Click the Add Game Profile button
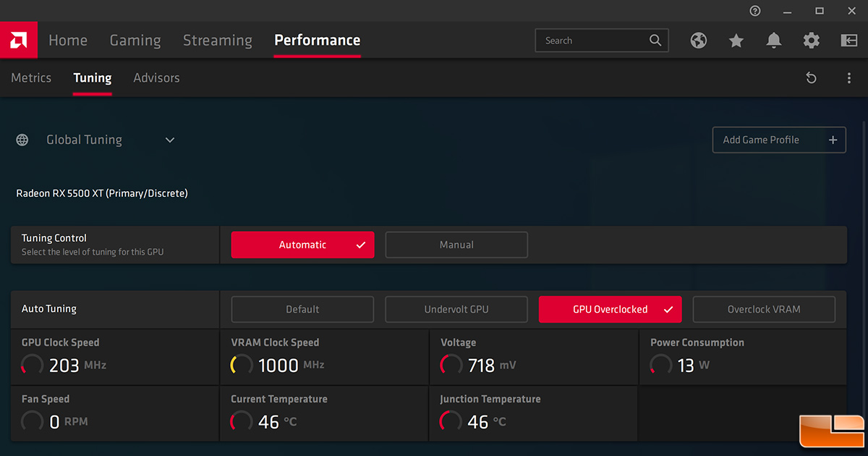This screenshot has height=456, width=868. coord(779,140)
